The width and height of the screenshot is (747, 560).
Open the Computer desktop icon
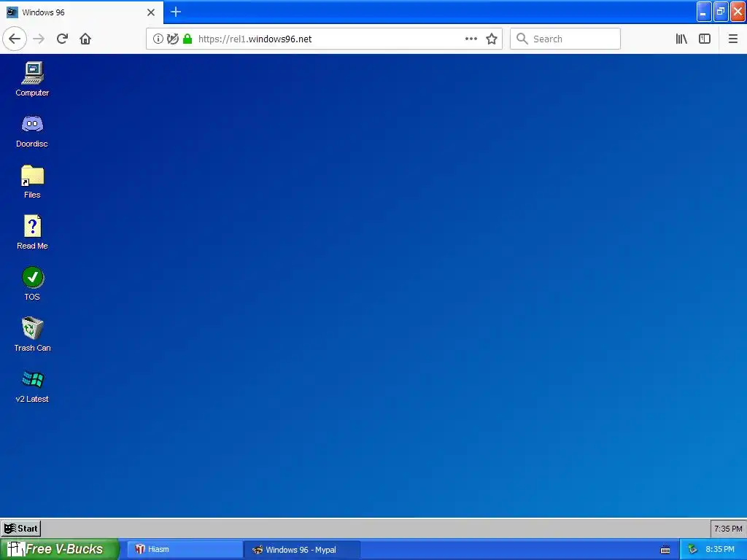click(x=32, y=79)
